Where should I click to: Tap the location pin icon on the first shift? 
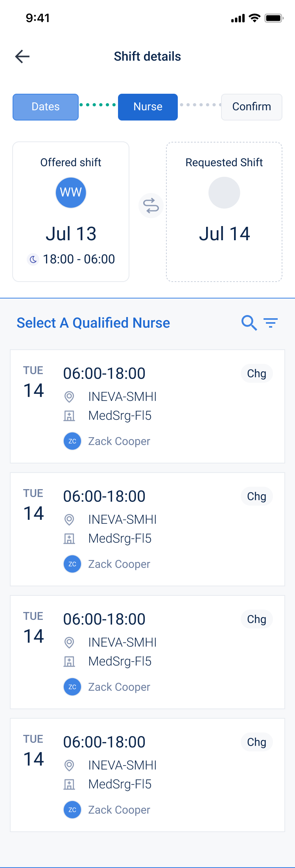(70, 397)
